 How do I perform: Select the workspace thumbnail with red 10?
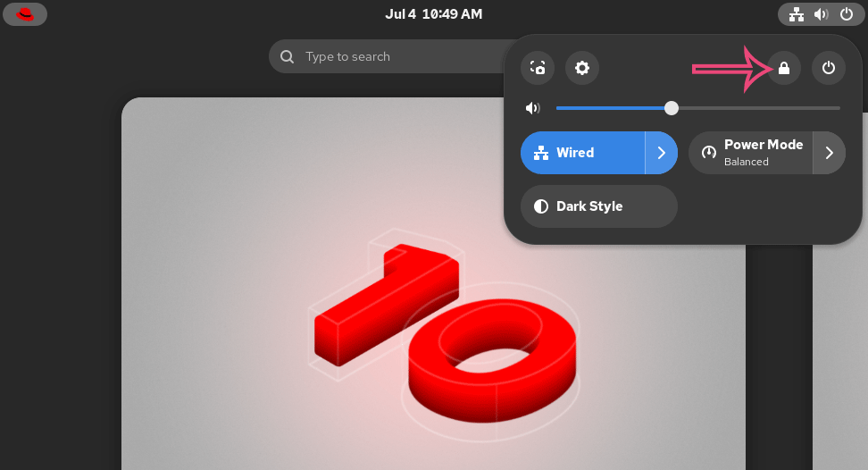[433, 284]
